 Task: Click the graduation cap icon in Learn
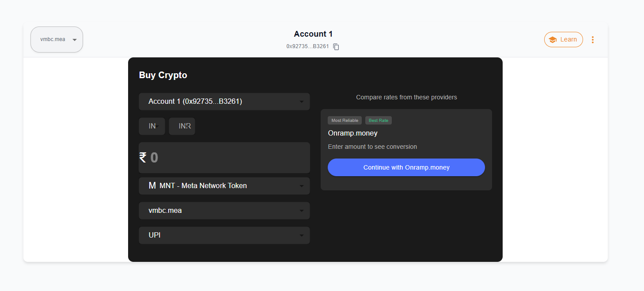point(553,40)
